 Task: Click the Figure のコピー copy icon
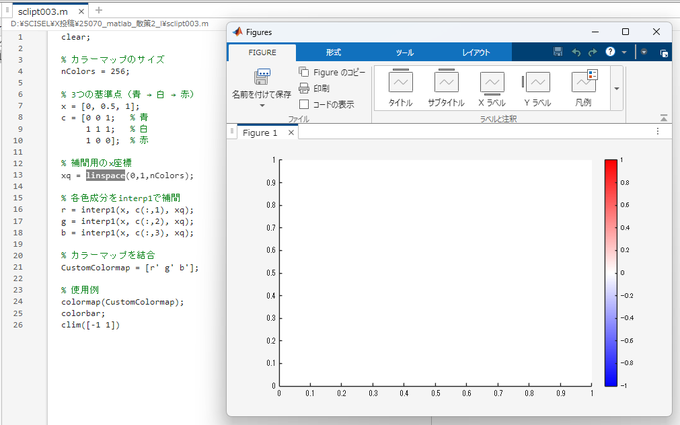pyautogui.click(x=304, y=72)
